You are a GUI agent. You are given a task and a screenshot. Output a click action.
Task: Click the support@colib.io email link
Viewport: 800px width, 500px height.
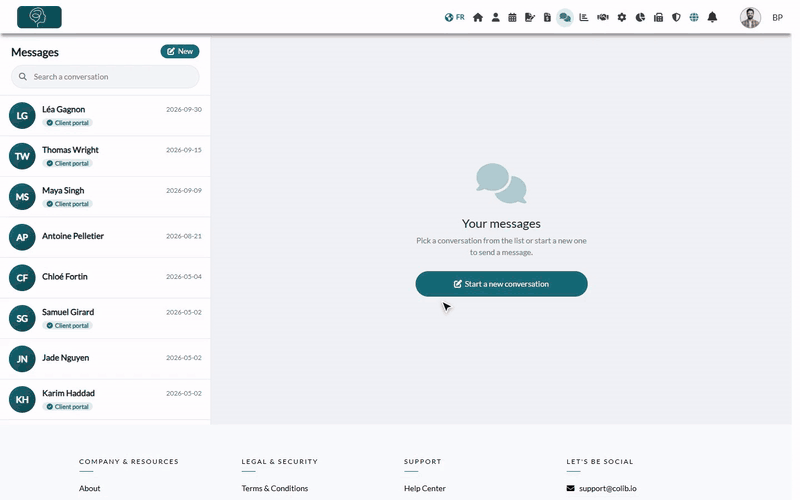tap(607, 488)
